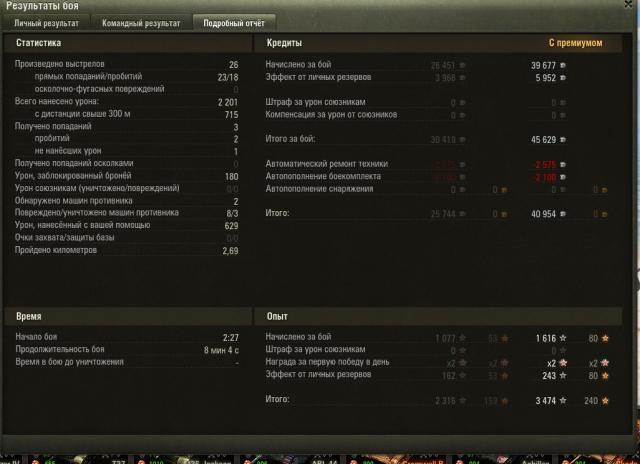Click star icon beside 1 616 experience
The height and width of the screenshot is (464, 640).
pyautogui.click(x=563, y=338)
